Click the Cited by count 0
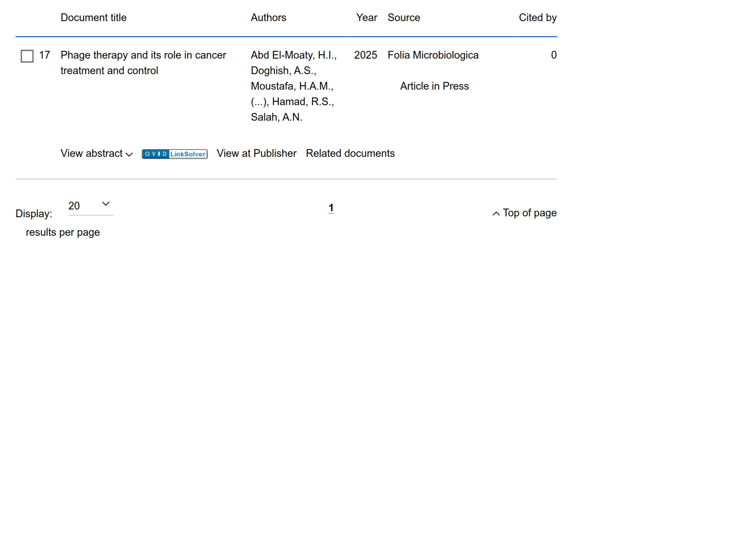The height and width of the screenshot is (534, 756). [x=553, y=56]
